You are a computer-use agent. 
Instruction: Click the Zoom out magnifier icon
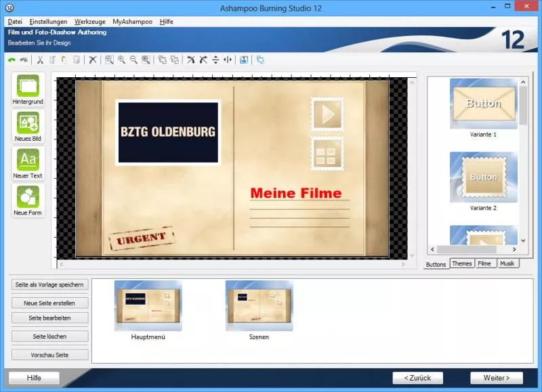133,60
